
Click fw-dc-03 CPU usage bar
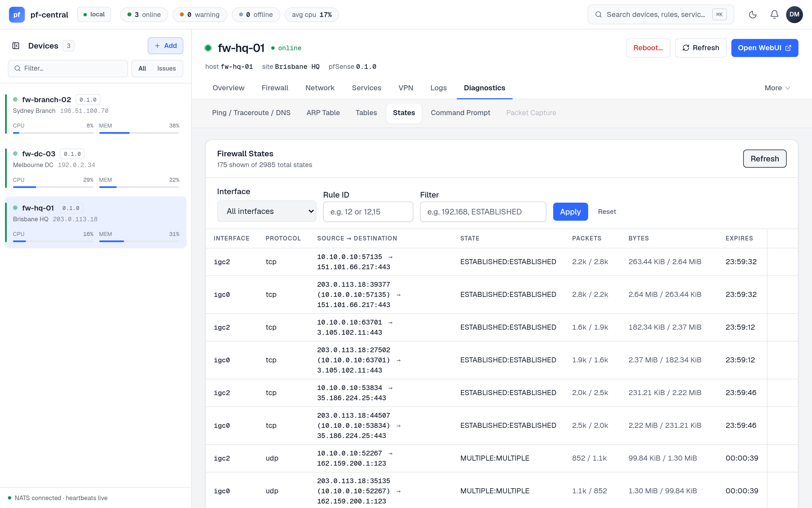pos(53,187)
